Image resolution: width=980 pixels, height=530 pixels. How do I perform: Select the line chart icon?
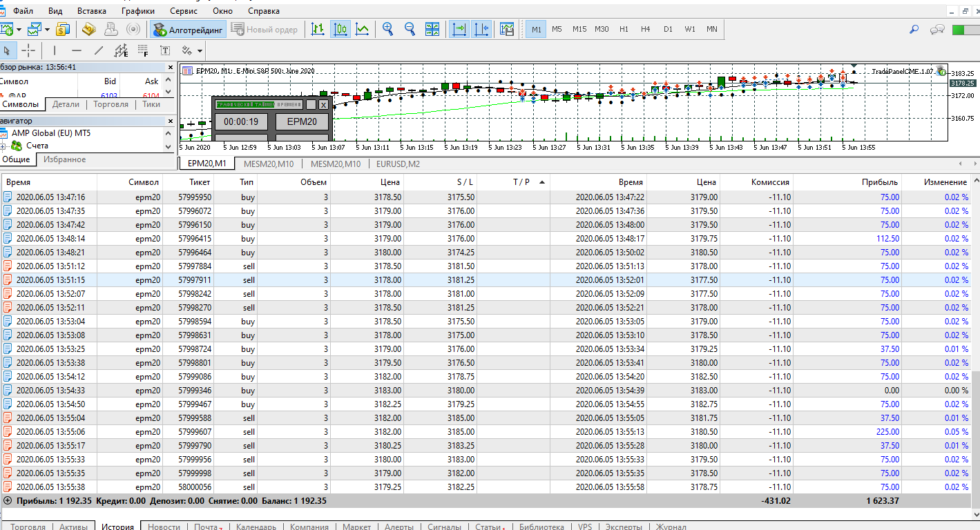[362, 29]
